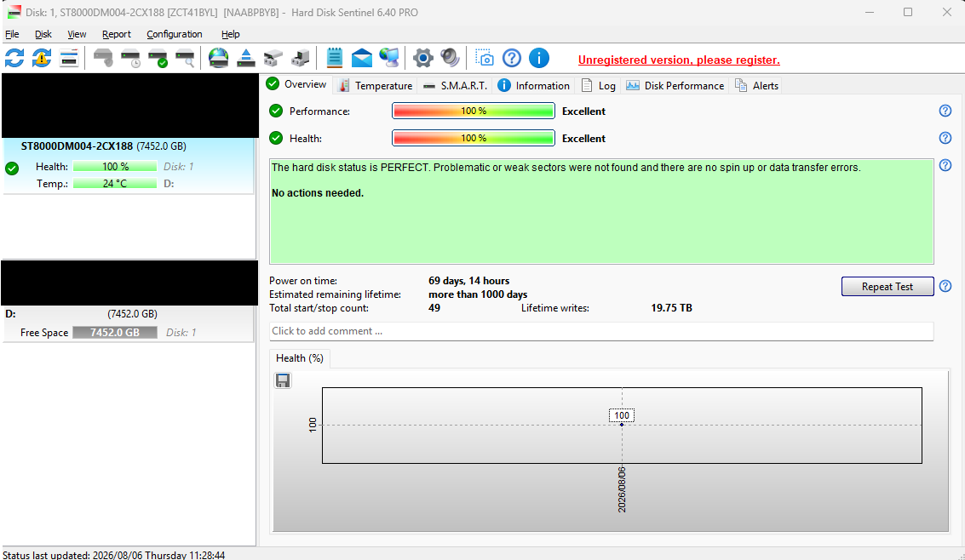Image resolution: width=965 pixels, height=560 pixels.
Task: Switch to the Overview tab
Action: 297,84
